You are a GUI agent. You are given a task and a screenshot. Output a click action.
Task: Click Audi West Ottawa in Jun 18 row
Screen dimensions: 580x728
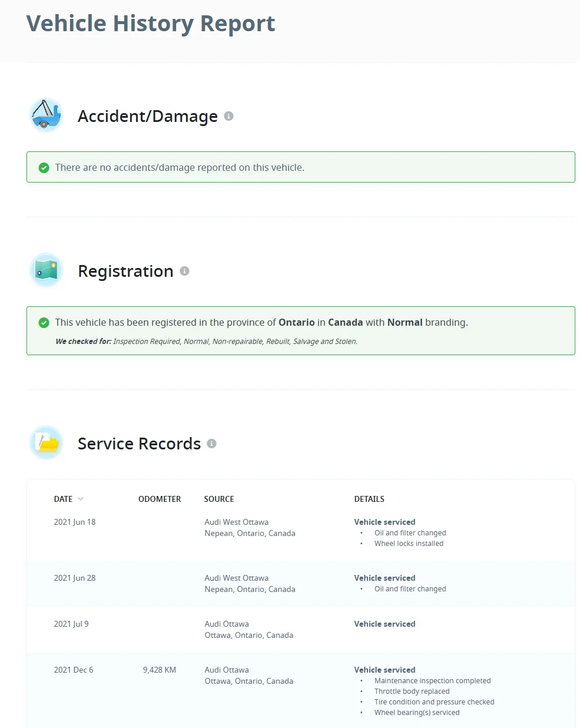[x=237, y=522]
